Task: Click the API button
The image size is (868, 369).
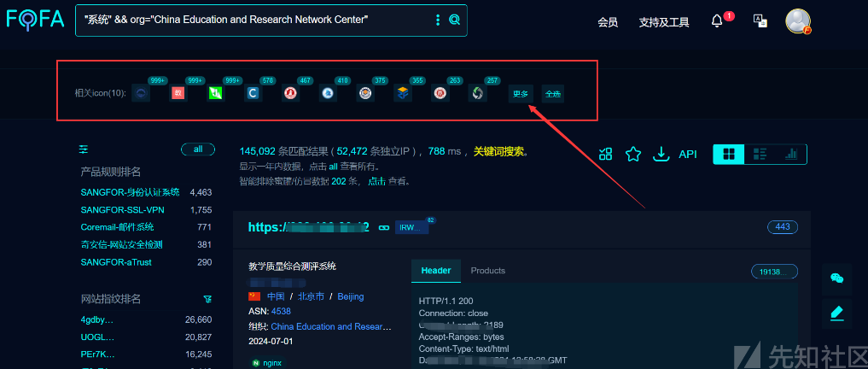Action: point(688,155)
